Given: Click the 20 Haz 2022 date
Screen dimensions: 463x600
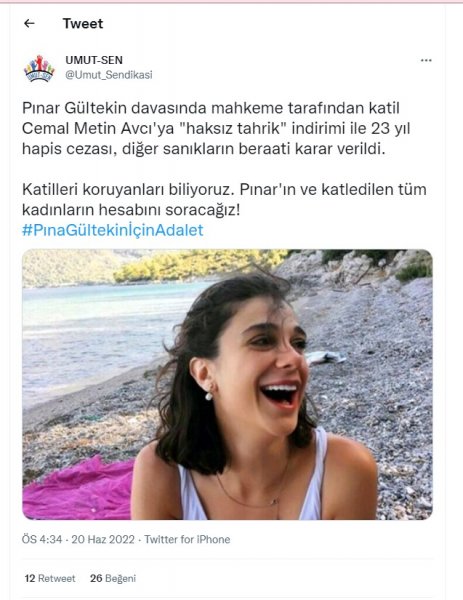Looking at the screenshot, I should tap(103, 540).
